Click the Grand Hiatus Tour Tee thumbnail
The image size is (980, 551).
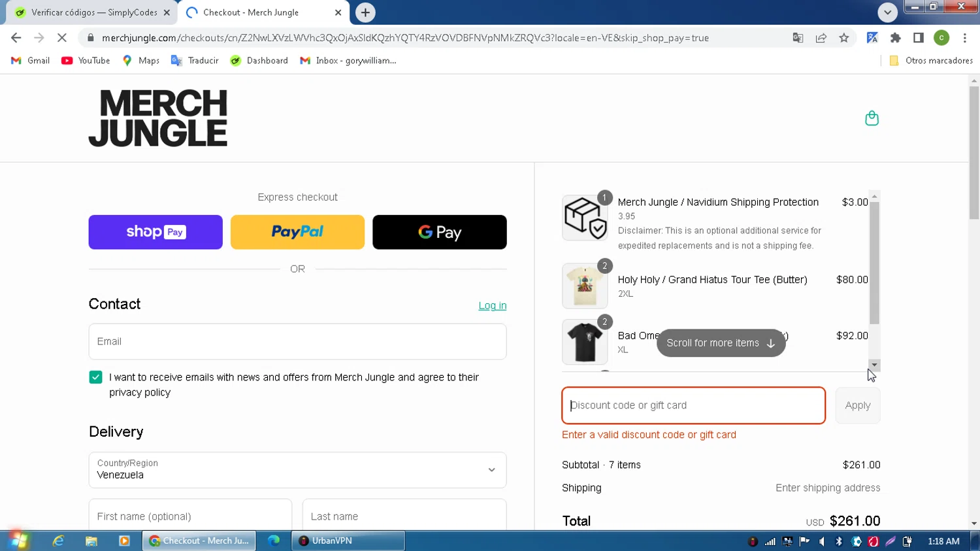(x=585, y=286)
